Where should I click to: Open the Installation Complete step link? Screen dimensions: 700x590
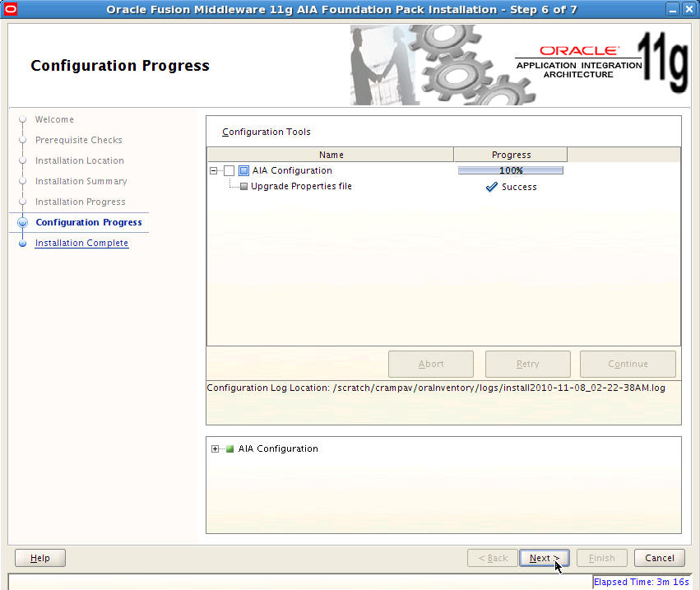point(81,243)
